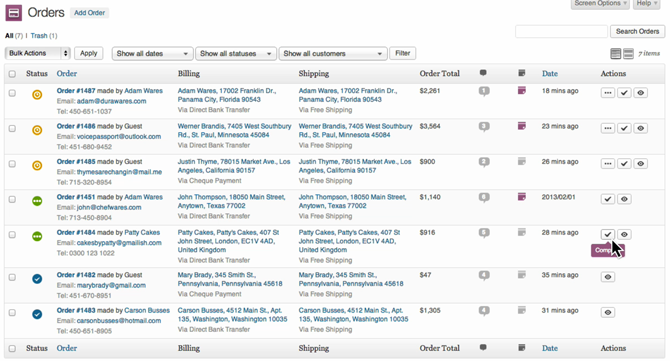Open customer Patty Cakes link
This screenshot has width=670, height=361.
(x=142, y=232)
